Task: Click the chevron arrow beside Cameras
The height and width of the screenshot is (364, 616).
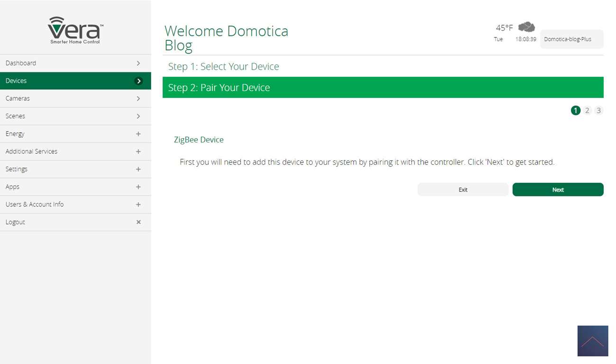Action: point(138,98)
